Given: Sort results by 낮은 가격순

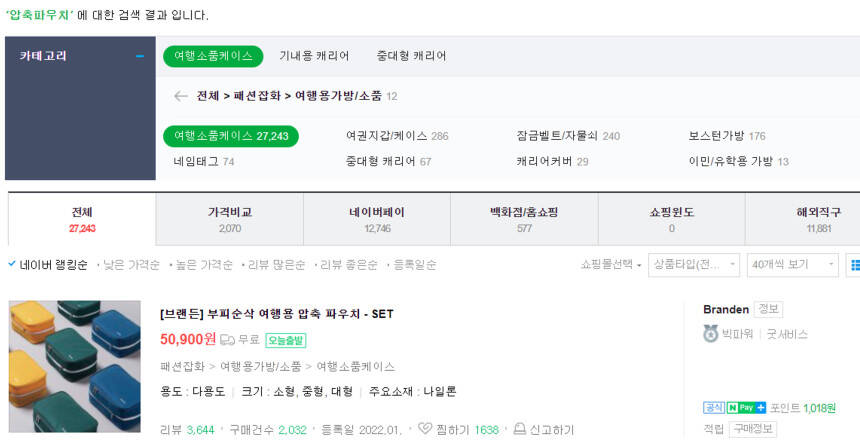Looking at the screenshot, I should 131,265.
